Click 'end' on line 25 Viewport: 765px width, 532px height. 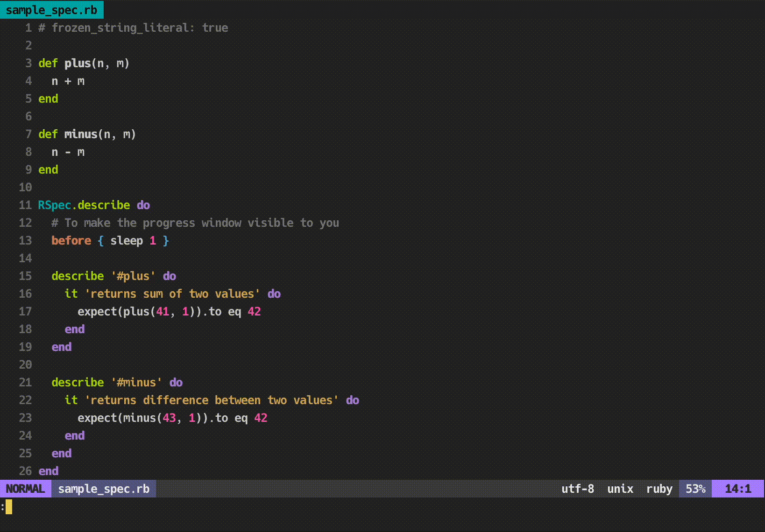[61, 453]
